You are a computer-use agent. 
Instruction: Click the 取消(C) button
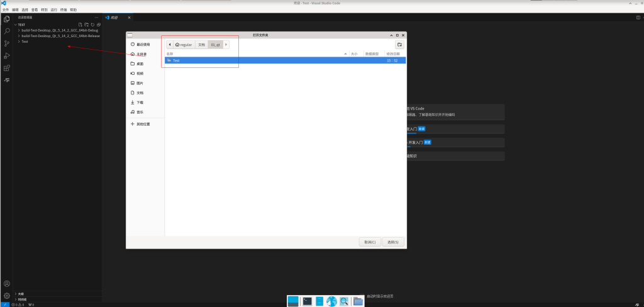pos(369,242)
